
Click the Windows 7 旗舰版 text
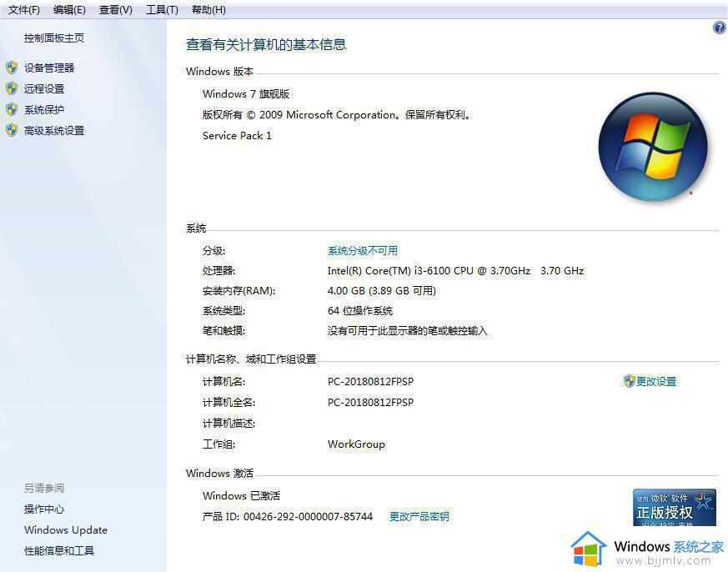246,93
